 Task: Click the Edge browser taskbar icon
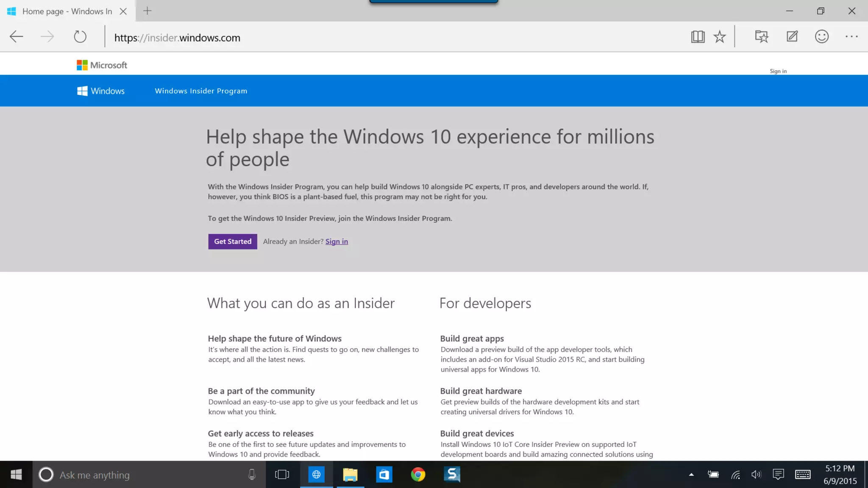click(x=316, y=474)
